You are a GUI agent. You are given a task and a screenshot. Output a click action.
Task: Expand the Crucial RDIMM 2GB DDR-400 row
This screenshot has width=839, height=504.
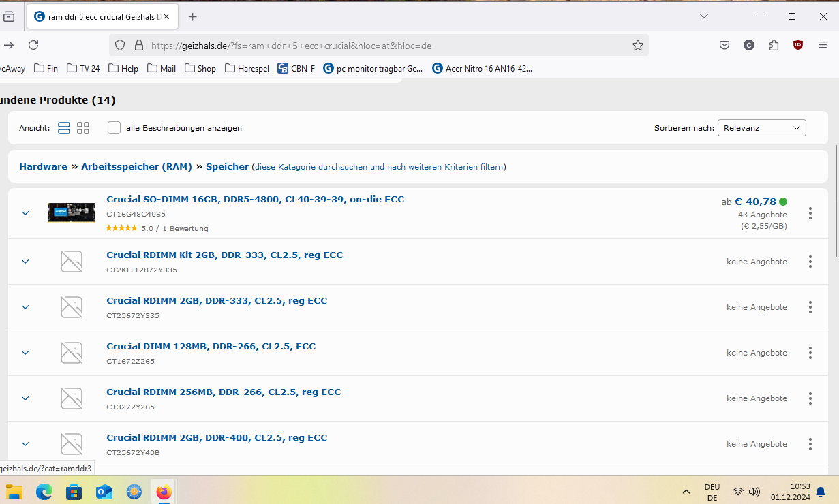[x=25, y=444]
